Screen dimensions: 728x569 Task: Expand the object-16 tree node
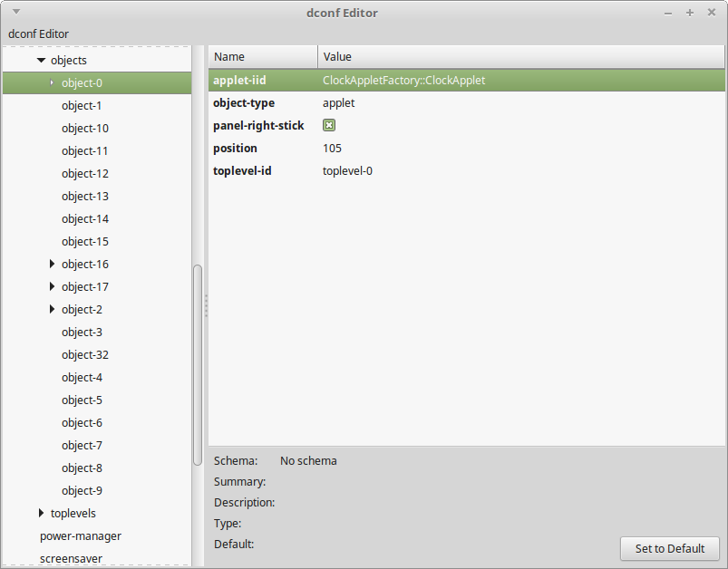click(52, 264)
